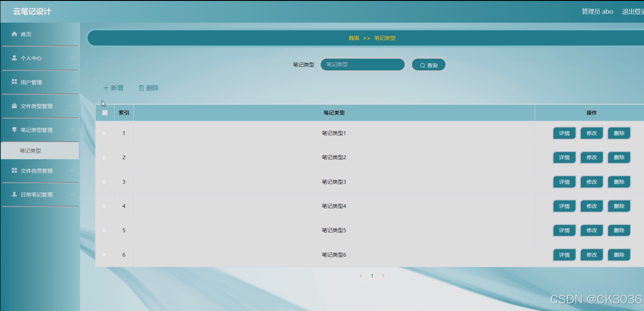Open the 笔记类型管理 sidebar menu
Image resolution: width=644 pixels, height=311 pixels.
pos(39,130)
